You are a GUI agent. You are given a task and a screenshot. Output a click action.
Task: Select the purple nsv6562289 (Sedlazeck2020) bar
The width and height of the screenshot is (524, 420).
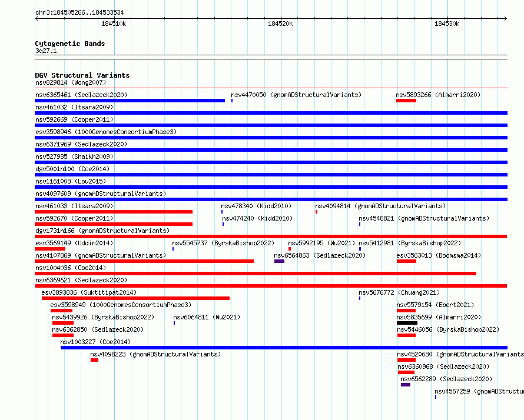tap(406, 385)
